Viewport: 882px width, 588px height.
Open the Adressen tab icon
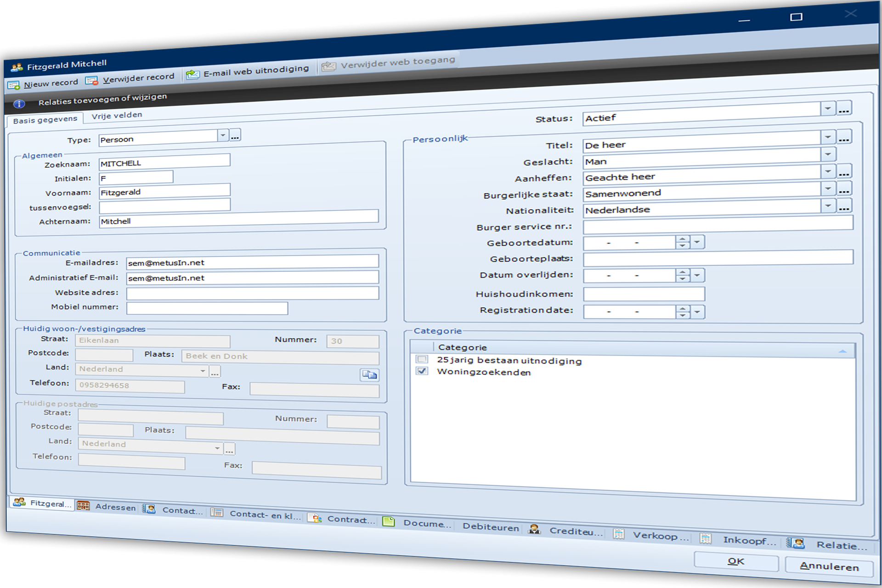[x=83, y=506]
